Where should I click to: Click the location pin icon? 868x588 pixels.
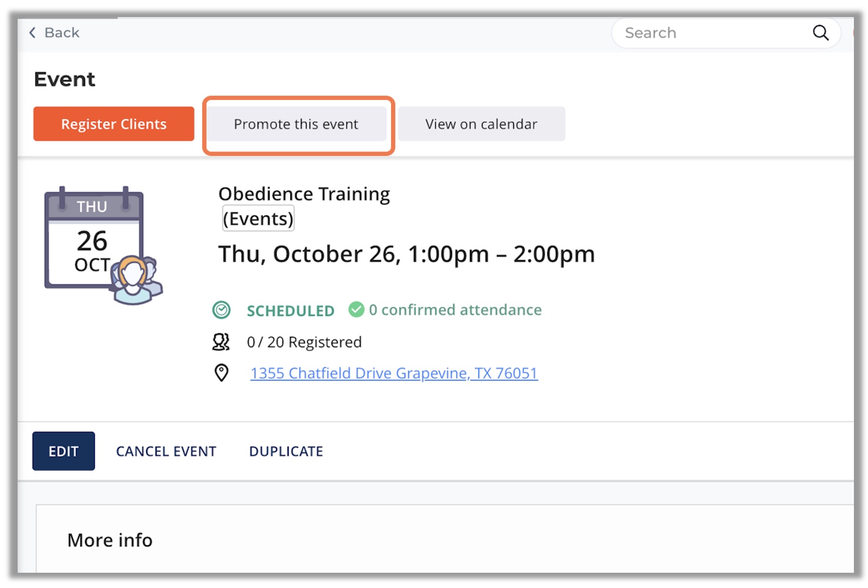point(221,373)
